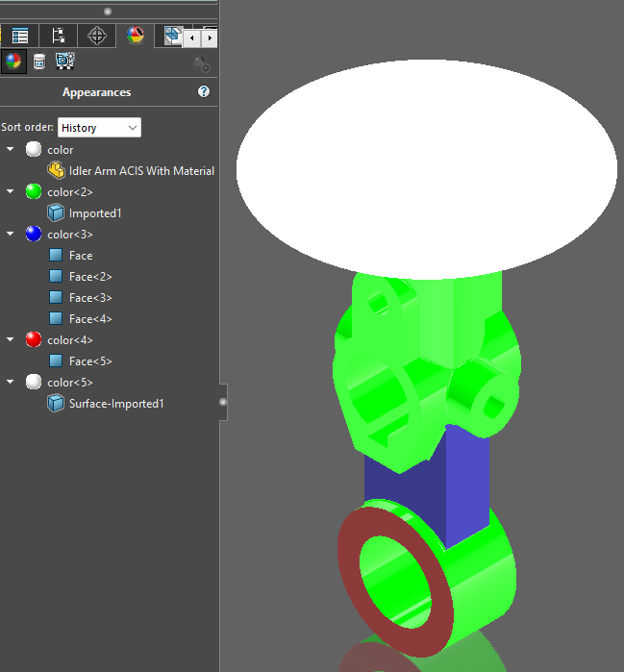Select the 'color<4>' appearance label
Screen dimensions: 624x672
point(70,340)
